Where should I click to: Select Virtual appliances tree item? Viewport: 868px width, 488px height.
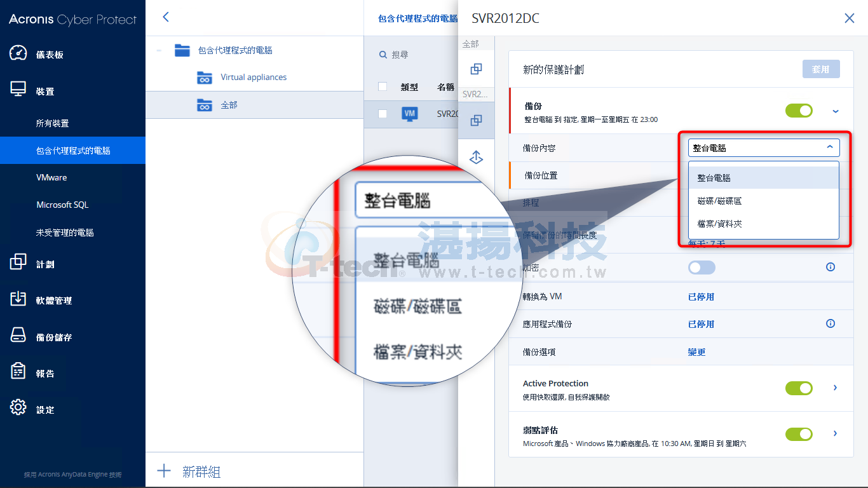click(x=254, y=78)
